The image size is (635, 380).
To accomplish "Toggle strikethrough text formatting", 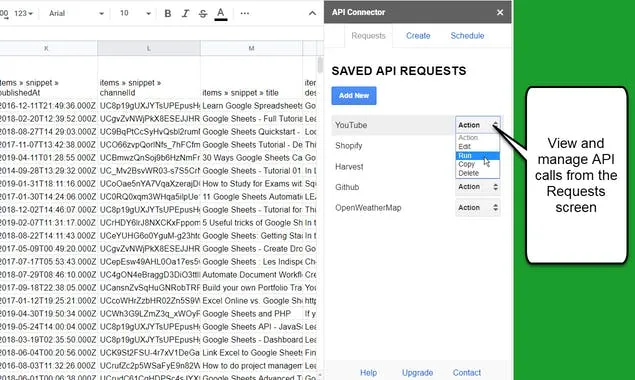I will 203,13.
